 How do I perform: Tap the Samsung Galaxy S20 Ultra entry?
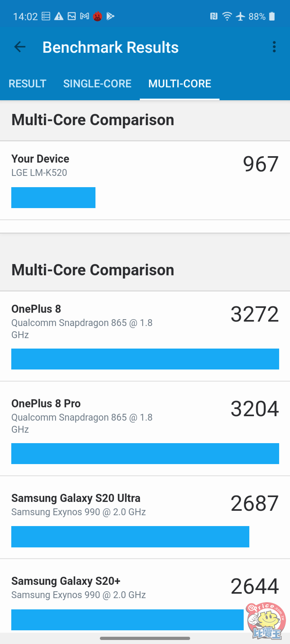[x=145, y=517]
